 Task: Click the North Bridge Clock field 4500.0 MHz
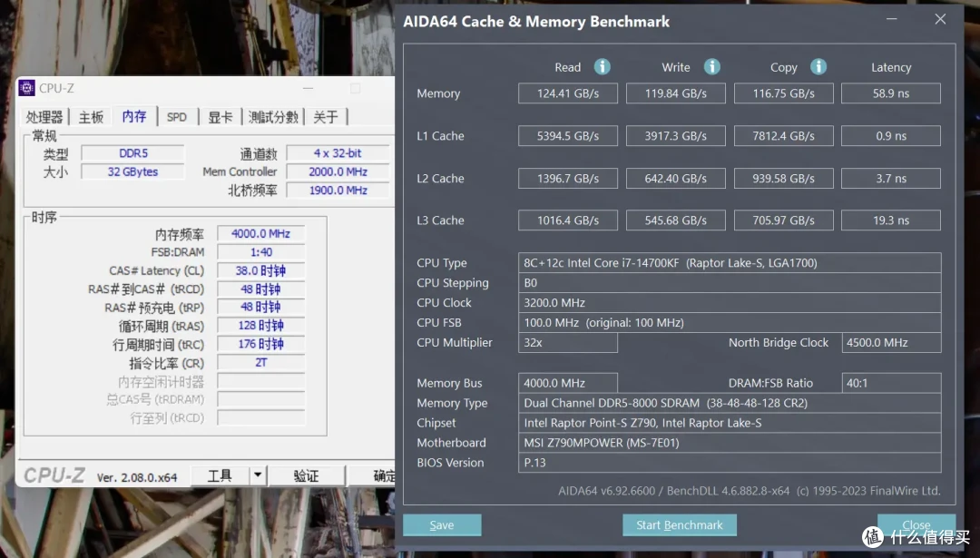tap(891, 342)
